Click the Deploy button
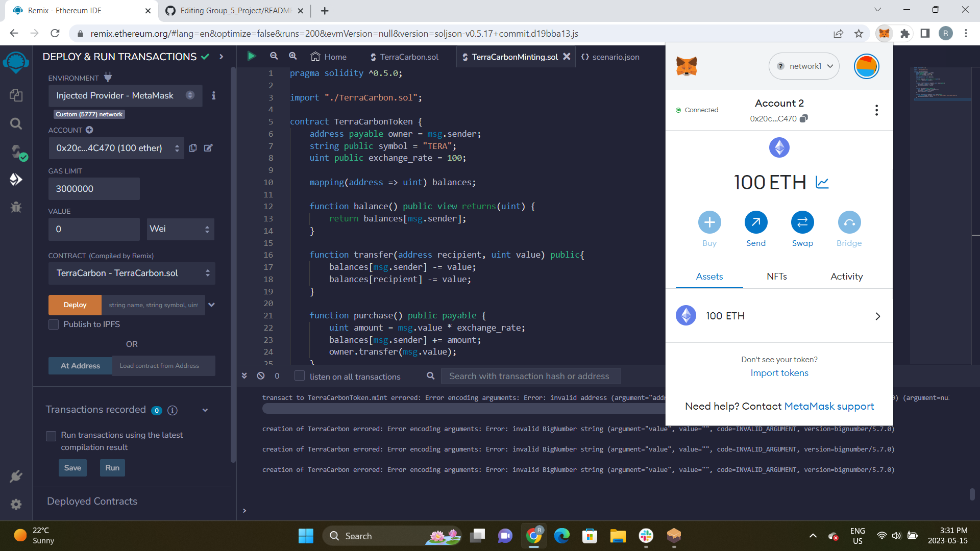Viewport: 980px width, 551px height. 75,305
